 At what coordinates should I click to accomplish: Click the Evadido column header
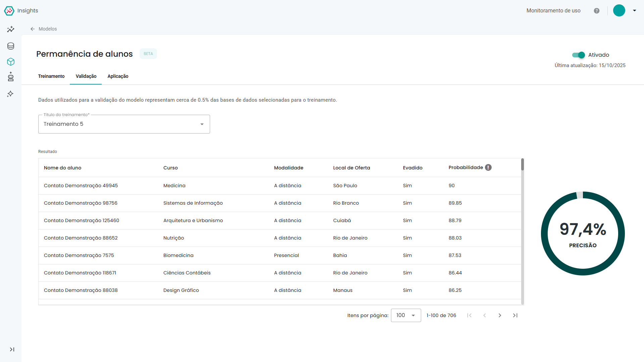pos(412,168)
